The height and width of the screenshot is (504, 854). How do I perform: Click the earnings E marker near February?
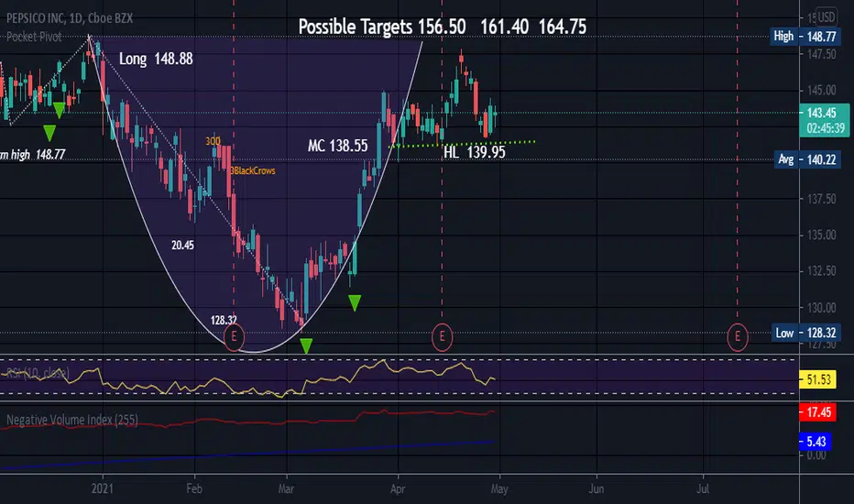[x=235, y=336]
